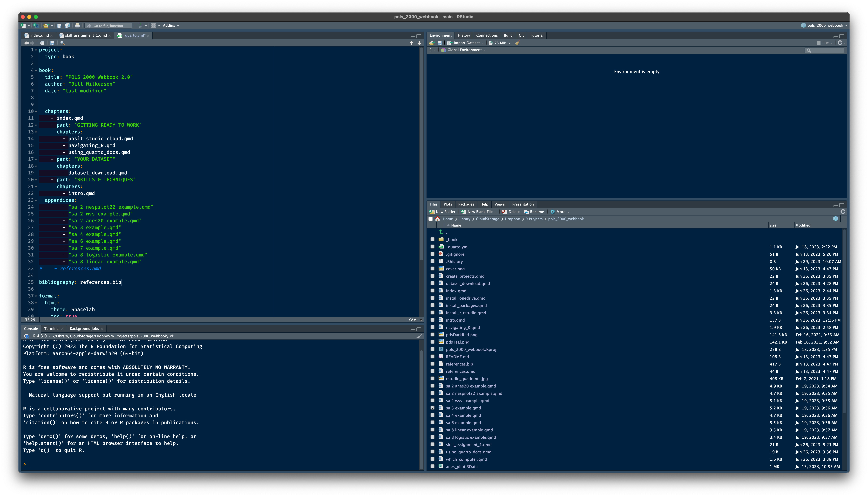The image size is (868, 497).
Task: Open the List view mode dropdown
Action: coord(825,43)
